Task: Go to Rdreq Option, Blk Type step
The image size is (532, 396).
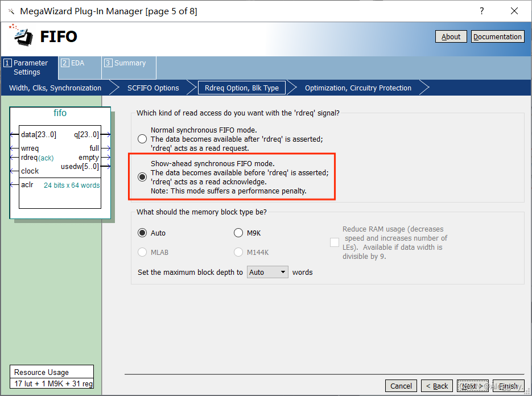Action: [x=242, y=88]
